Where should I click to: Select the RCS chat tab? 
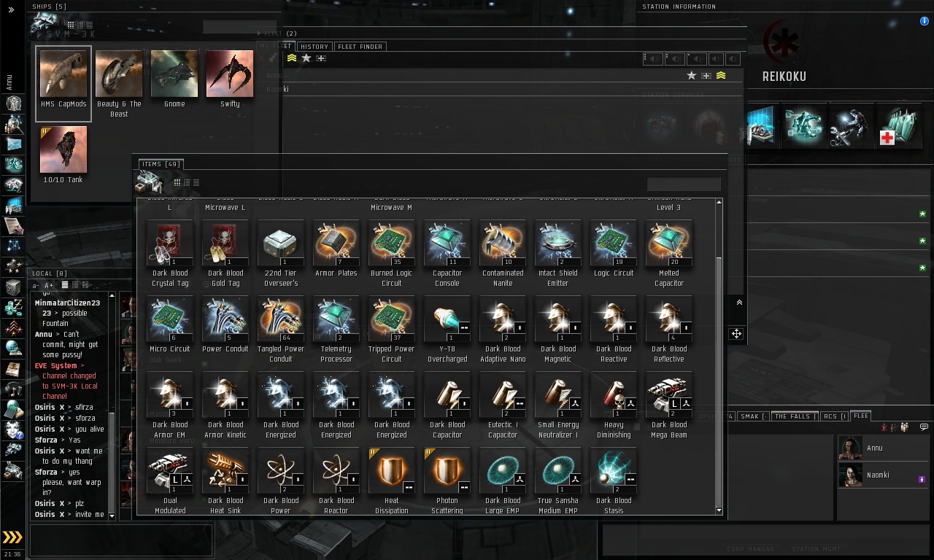[835, 416]
